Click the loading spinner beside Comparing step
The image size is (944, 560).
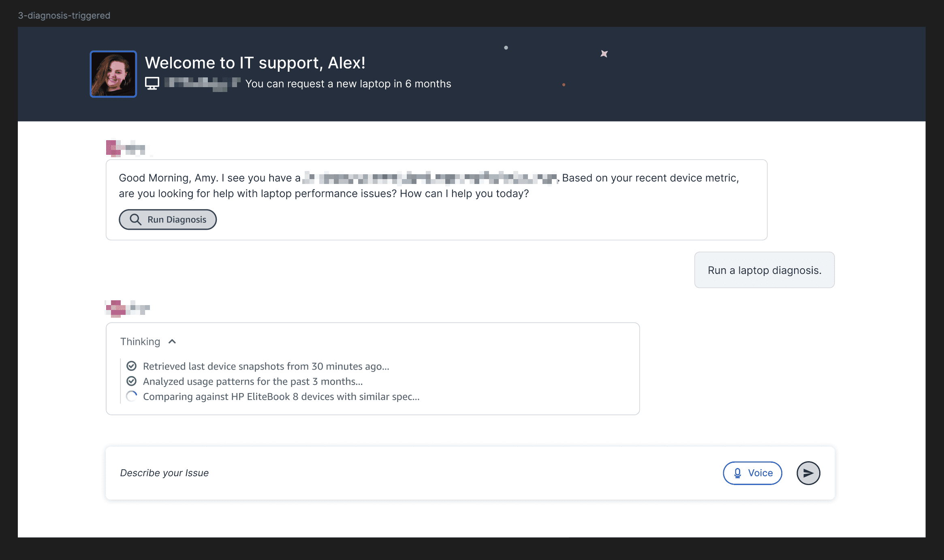pos(132,396)
